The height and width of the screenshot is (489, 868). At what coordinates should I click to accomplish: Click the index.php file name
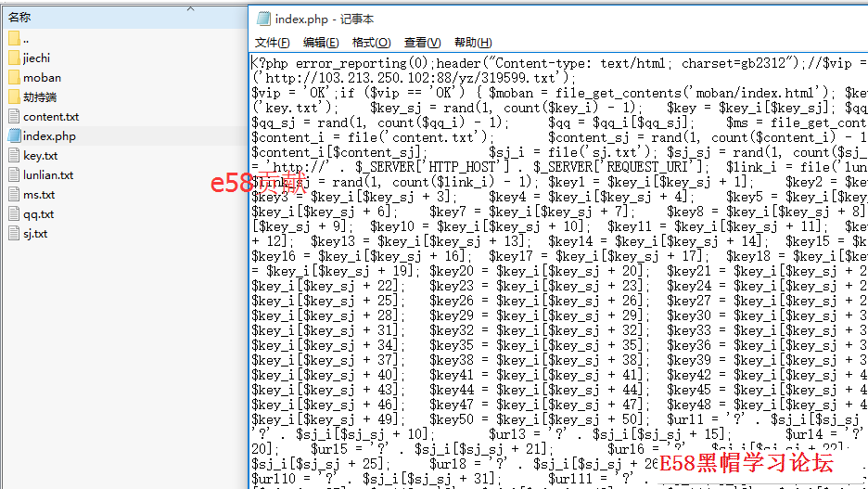[49, 136]
